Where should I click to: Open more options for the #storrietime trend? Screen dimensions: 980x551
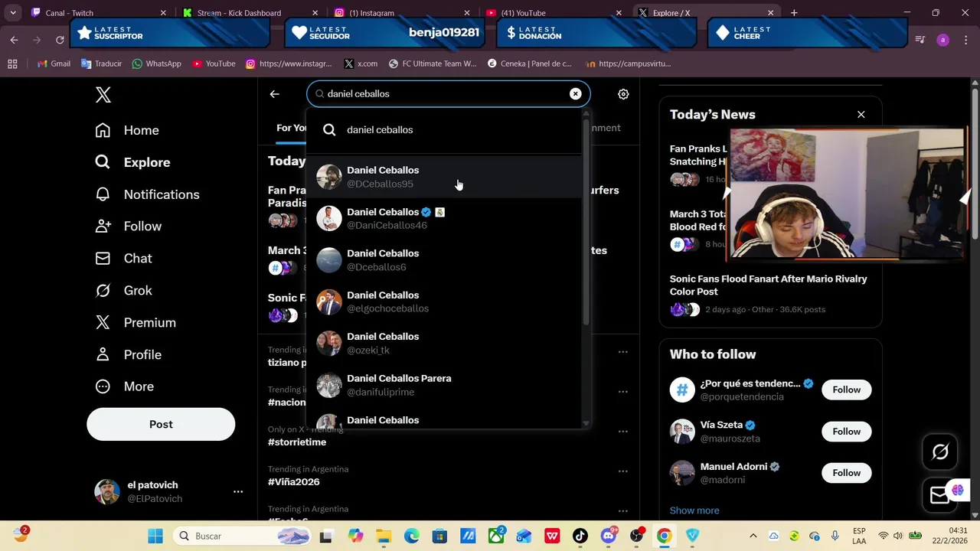pyautogui.click(x=623, y=431)
